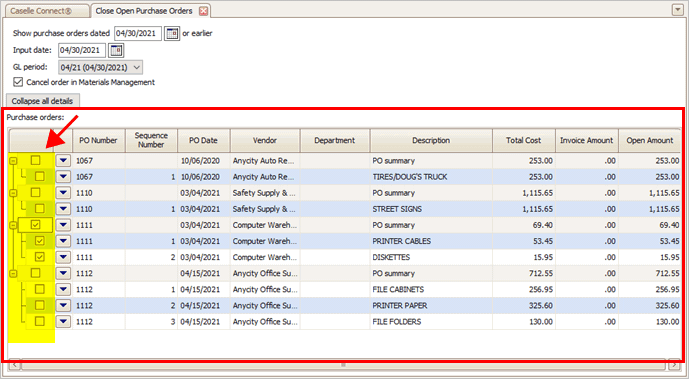Sort by the Total Cost column header
The width and height of the screenshot is (689, 379).
click(x=524, y=141)
